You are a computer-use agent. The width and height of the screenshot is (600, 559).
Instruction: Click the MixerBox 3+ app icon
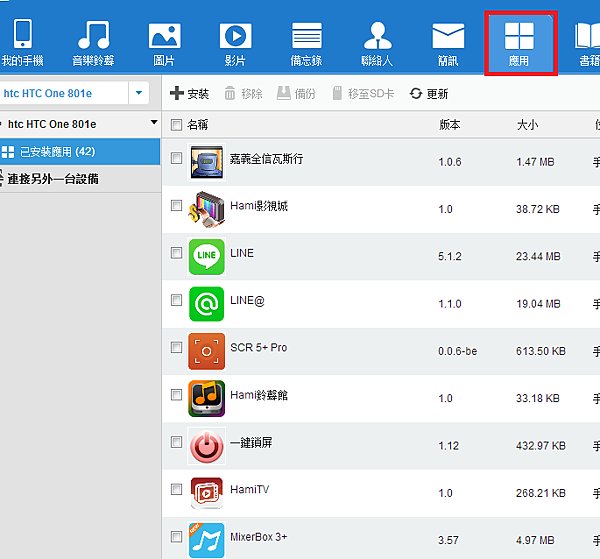coord(207,540)
